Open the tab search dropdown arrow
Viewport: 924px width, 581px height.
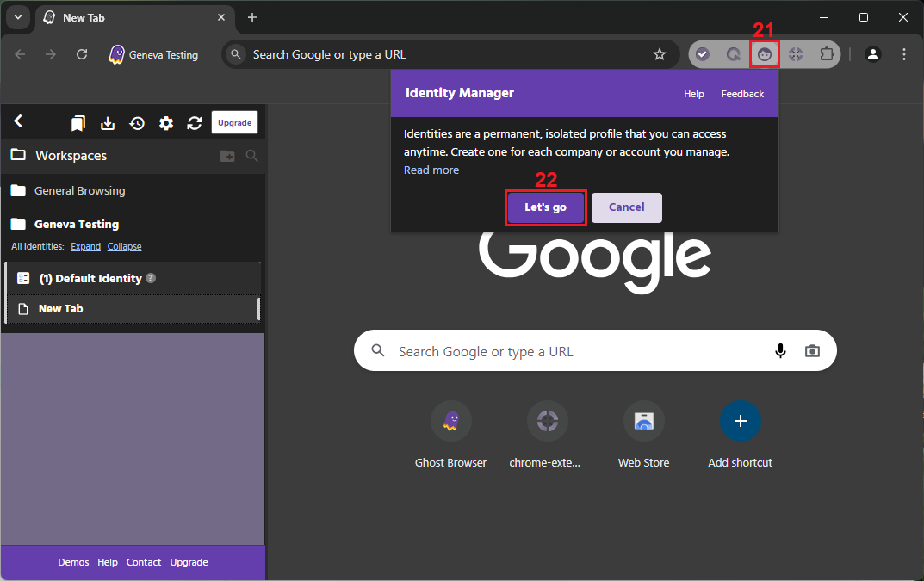click(x=18, y=17)
